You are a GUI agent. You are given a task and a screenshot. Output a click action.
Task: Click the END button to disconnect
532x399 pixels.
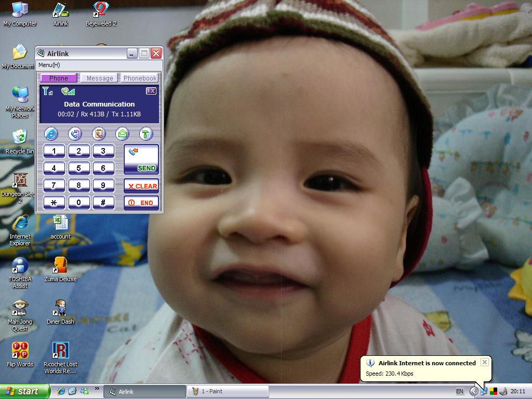(141, 203)
